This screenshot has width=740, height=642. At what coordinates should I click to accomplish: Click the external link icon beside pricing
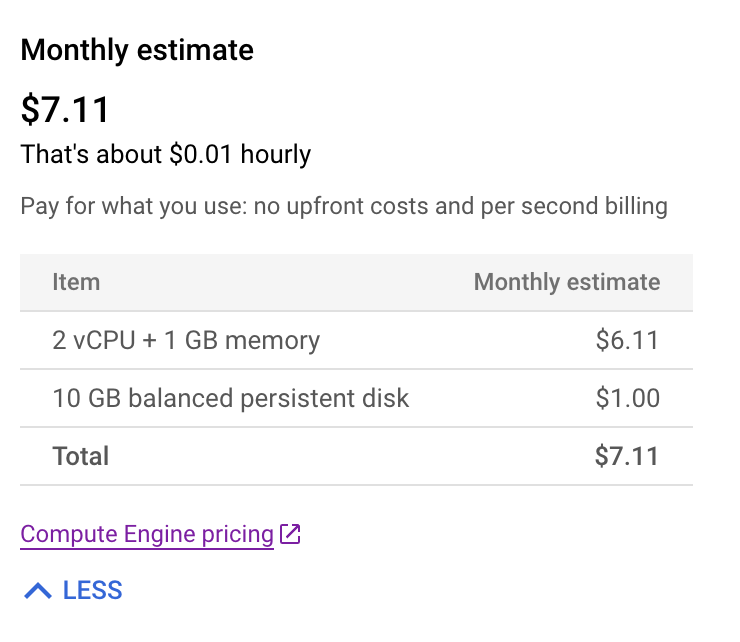pos(290,534)
